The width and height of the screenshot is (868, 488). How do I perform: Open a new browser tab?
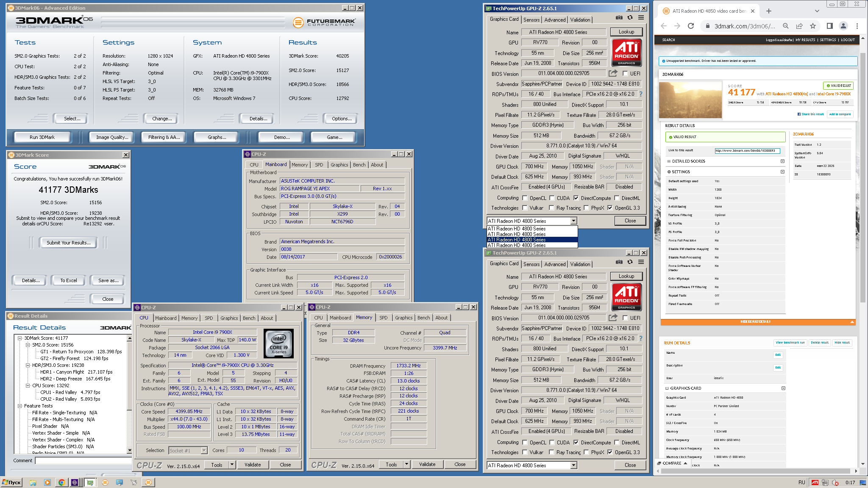769,11
